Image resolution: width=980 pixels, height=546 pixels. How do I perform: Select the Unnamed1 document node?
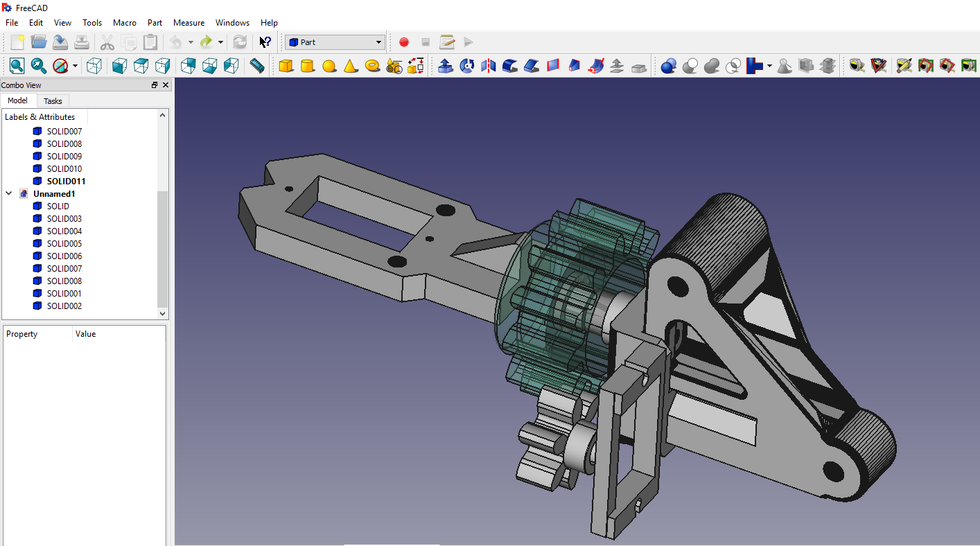pyautogui.click(x=54, y=194)
